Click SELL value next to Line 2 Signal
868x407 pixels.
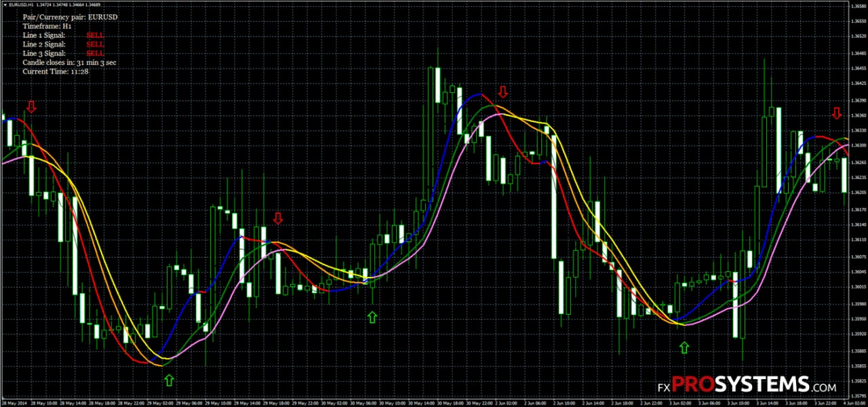point(96,43)
